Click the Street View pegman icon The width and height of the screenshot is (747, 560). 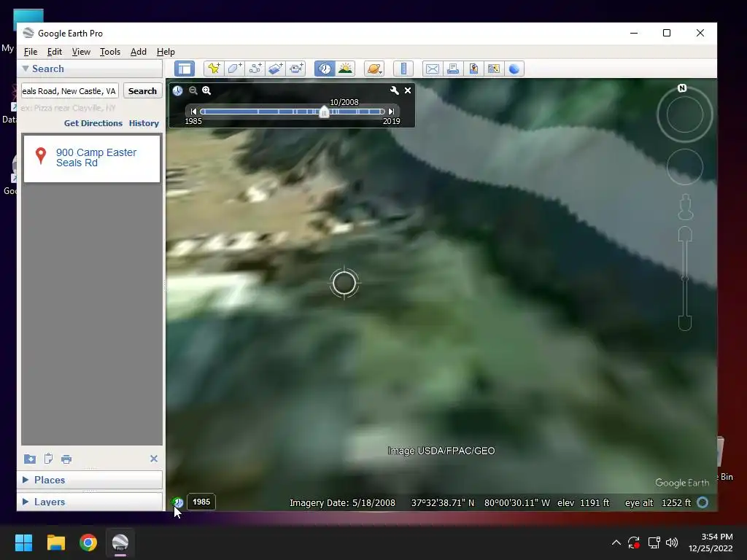(685, 206)
